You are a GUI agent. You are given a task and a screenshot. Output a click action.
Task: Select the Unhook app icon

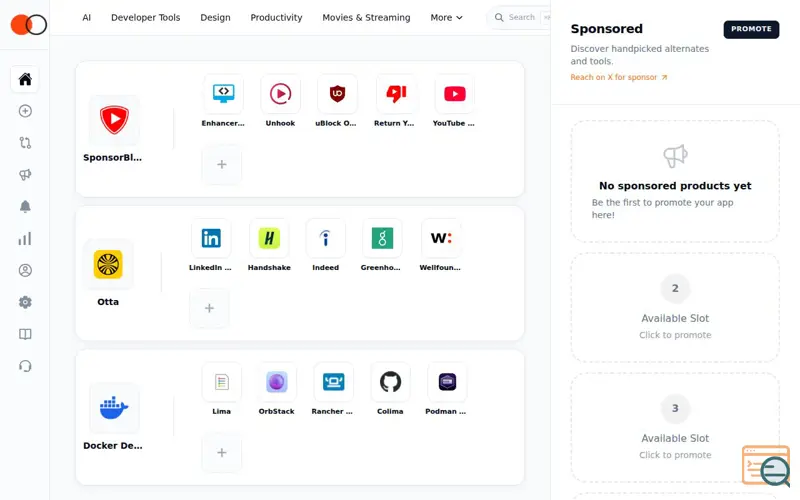[281, 93]
